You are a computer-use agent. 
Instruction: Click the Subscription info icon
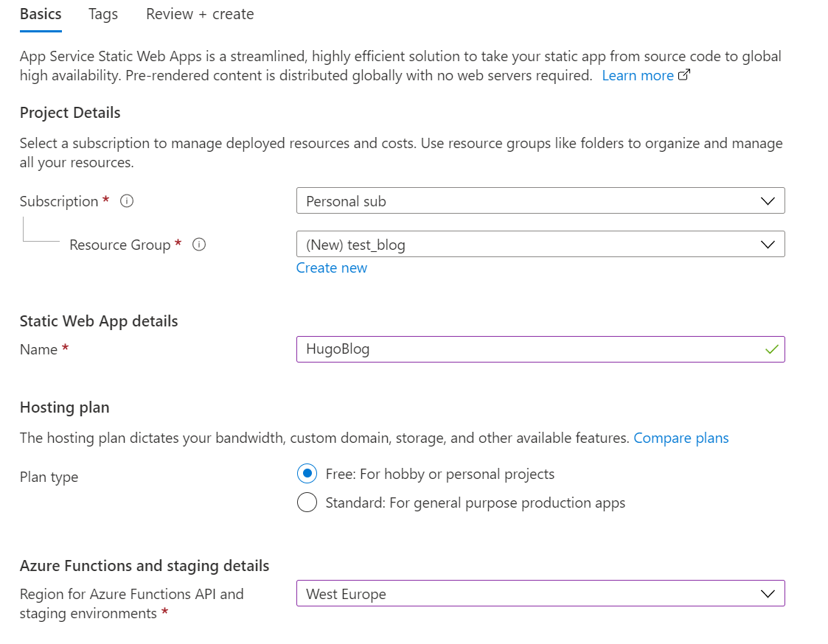coord(127,201)
